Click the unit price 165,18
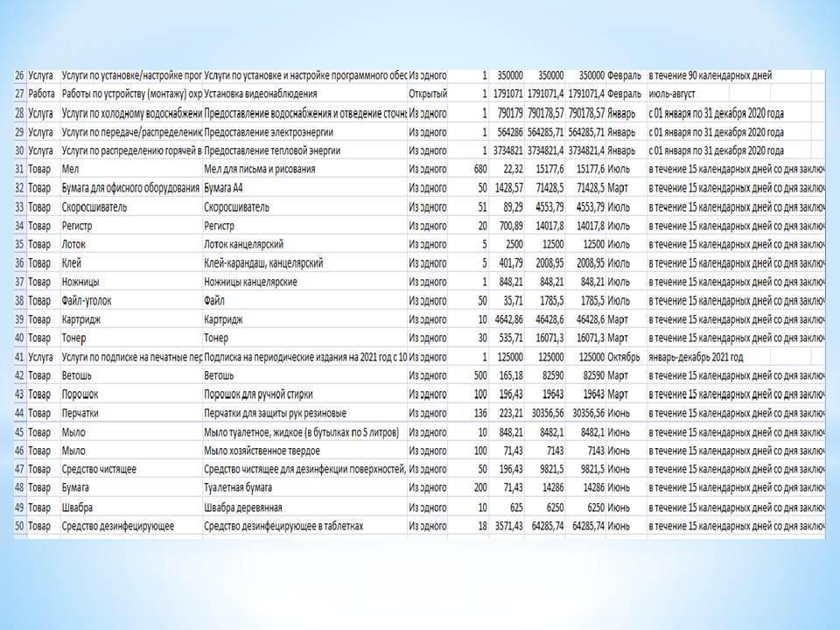Screen dimensions: 840x630 511,375
